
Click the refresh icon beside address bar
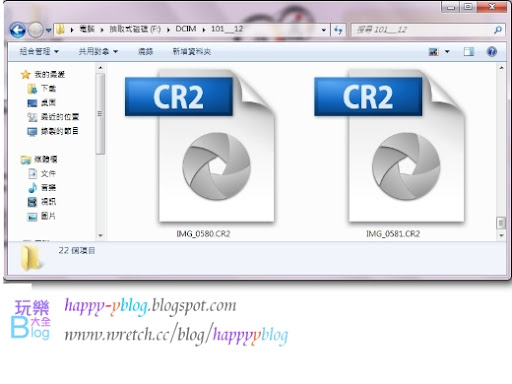[x=338, y=30]
